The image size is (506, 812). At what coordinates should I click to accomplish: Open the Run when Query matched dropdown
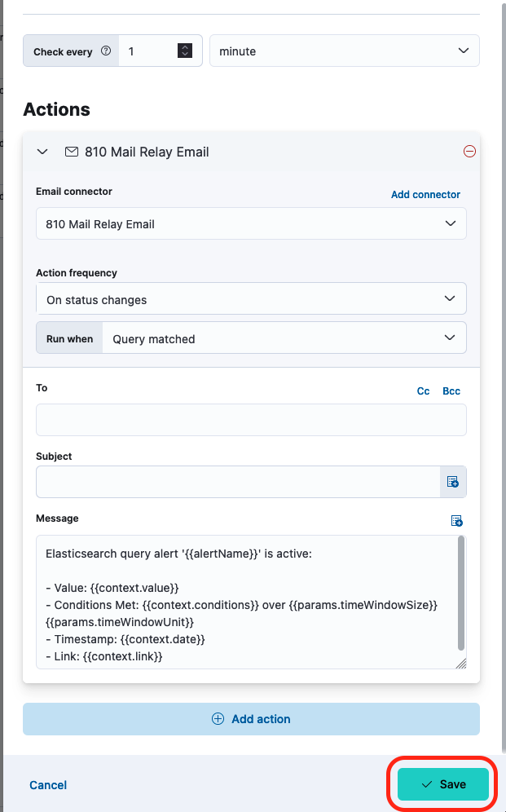click(284, 338)
